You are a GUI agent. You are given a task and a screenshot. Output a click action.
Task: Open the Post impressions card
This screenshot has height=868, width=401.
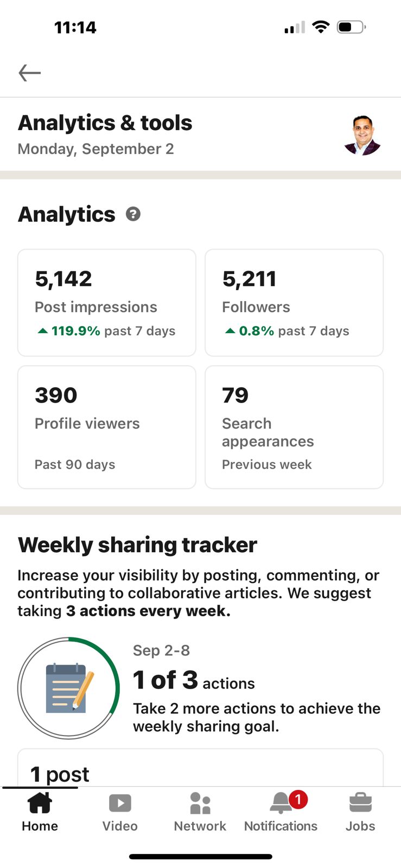pos(107,303)
